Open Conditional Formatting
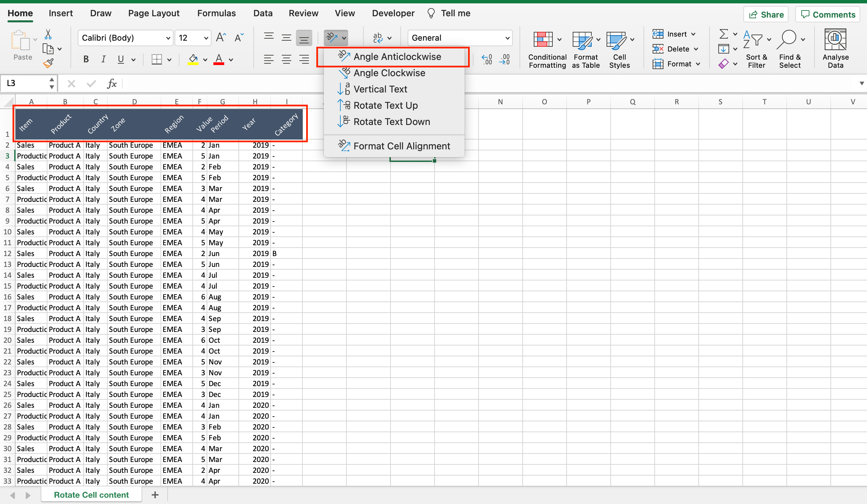This screenshot has width=867, height=504. click(x=547, y=49)
